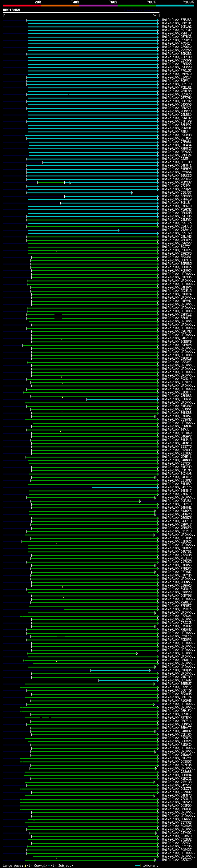The width and height of the screenshot is (197, 868).
Task: Select the query name BB918469
Action: 11,10
